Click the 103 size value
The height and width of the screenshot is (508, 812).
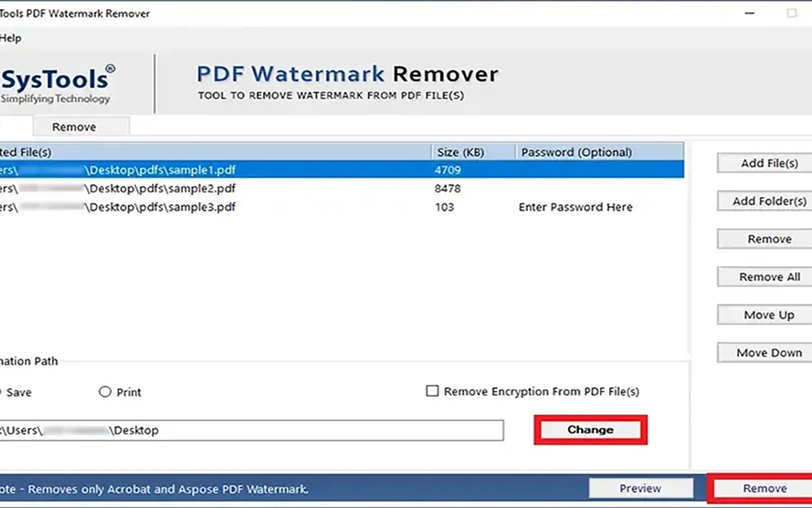click(x=445, y=207)
